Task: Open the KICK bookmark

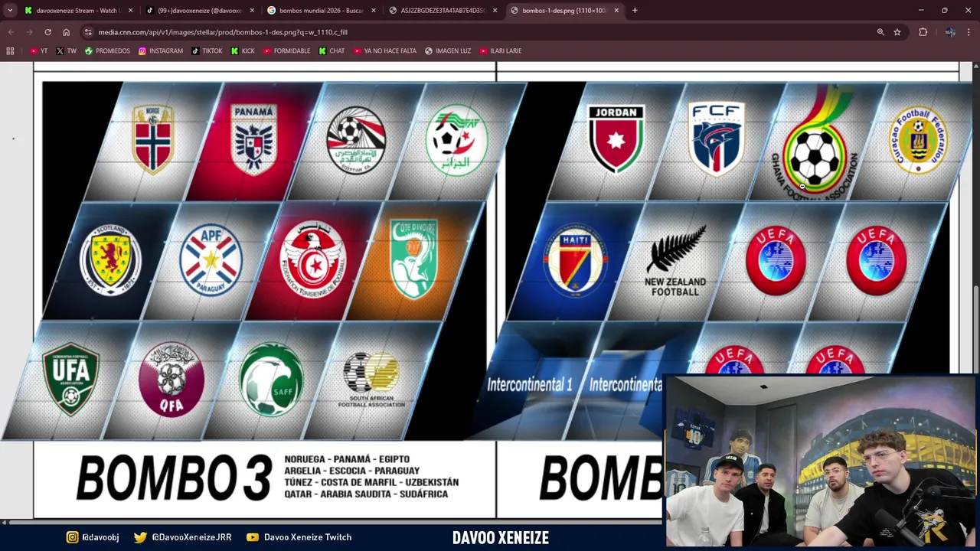Action: point(243,51)
